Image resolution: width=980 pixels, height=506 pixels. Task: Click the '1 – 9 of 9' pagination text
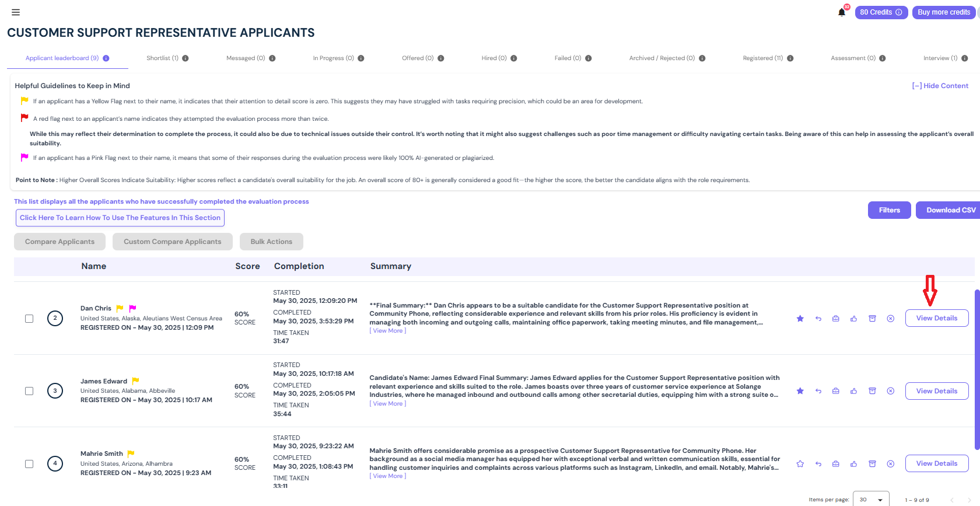[917, 500]
